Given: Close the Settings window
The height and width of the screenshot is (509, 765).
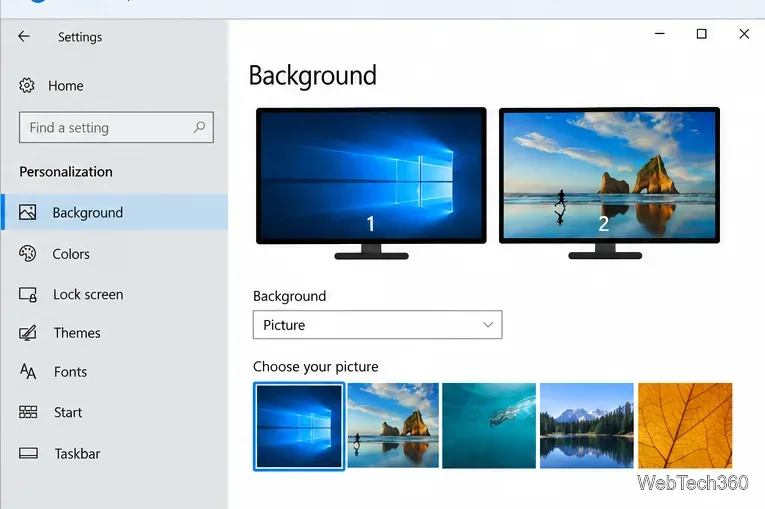Looking at the screenshot, I should tap(744, 34).
